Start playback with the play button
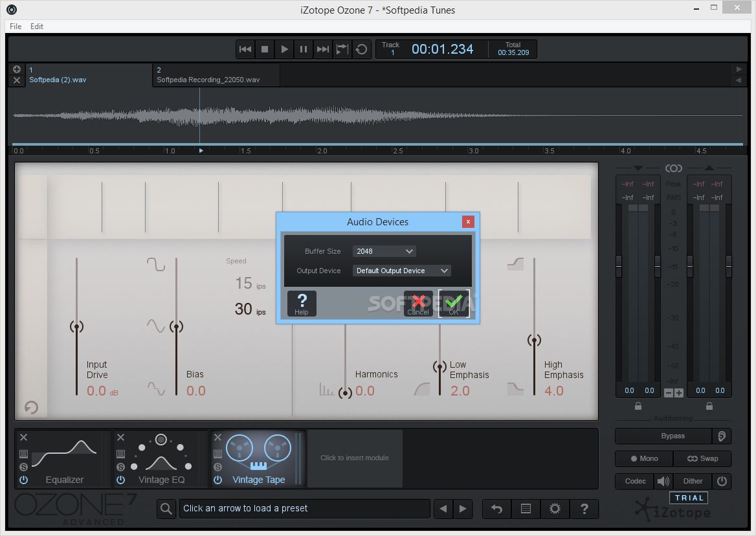The image size is (756, 536). 284,49
